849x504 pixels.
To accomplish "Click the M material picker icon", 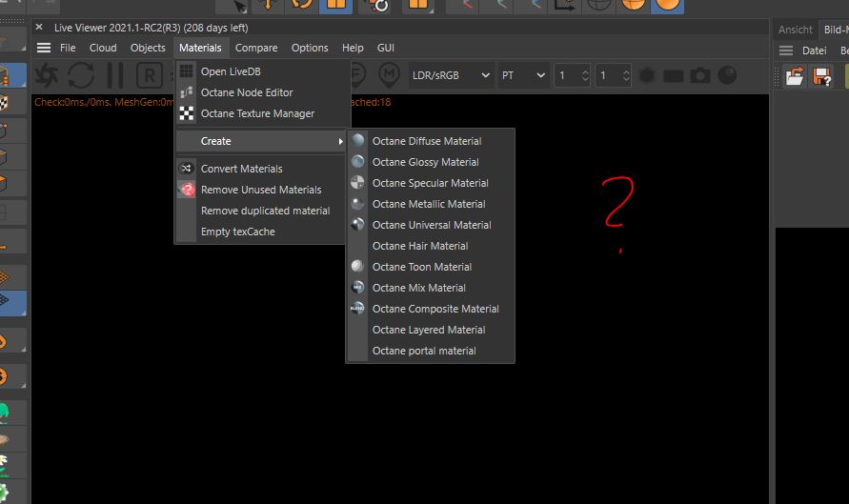I will [x=389, y=74].
